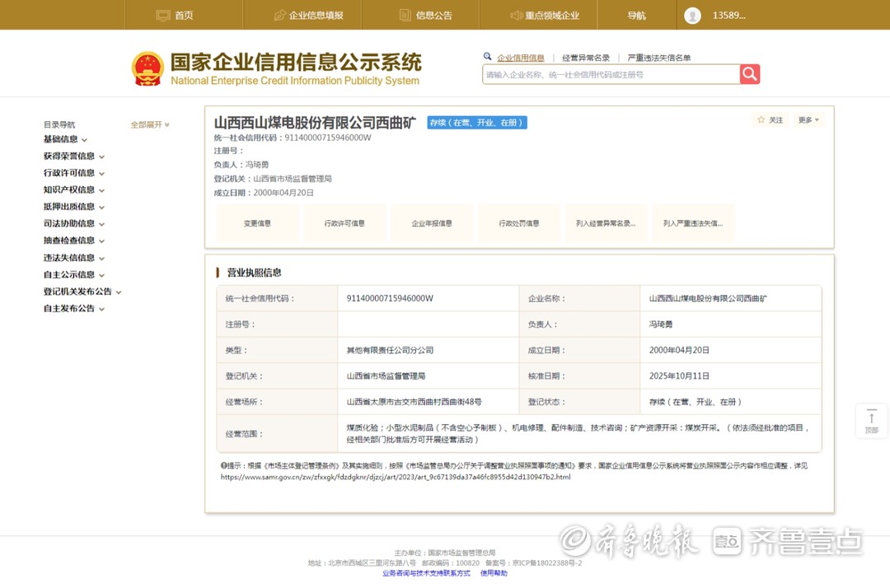Click the 目录导航 sidebar heading

pyautogui.click(x=59, y=124)
